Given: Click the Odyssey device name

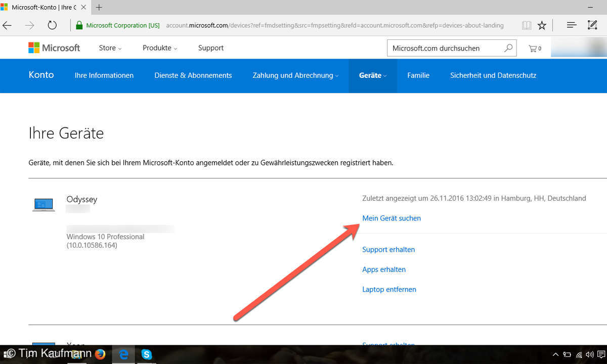Looking at the screenshot, I should [x=82, y=199].
